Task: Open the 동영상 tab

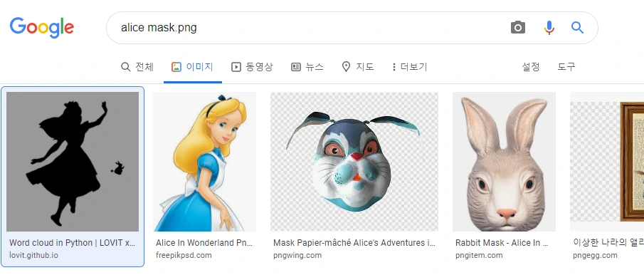Action: (x=252, y=66)
